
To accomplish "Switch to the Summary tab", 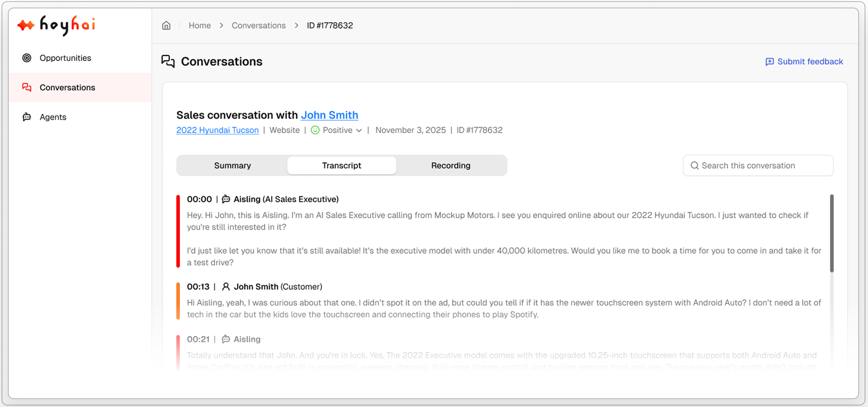I will [x=232, y=165].
